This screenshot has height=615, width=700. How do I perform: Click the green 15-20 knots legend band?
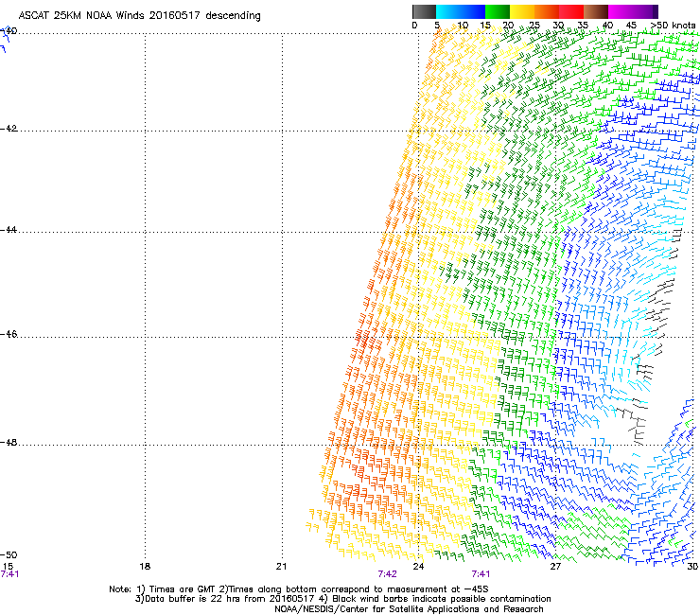pos(498,11)
